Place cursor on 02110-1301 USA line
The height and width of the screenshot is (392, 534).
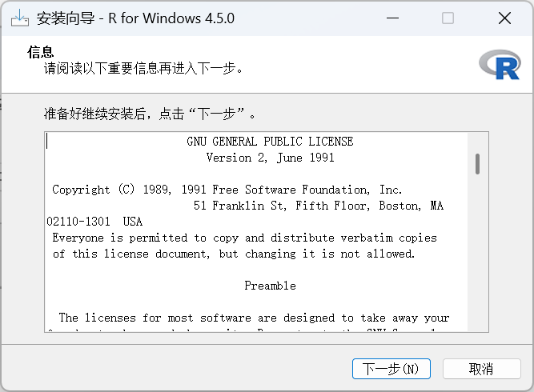[x=94, y=222]
